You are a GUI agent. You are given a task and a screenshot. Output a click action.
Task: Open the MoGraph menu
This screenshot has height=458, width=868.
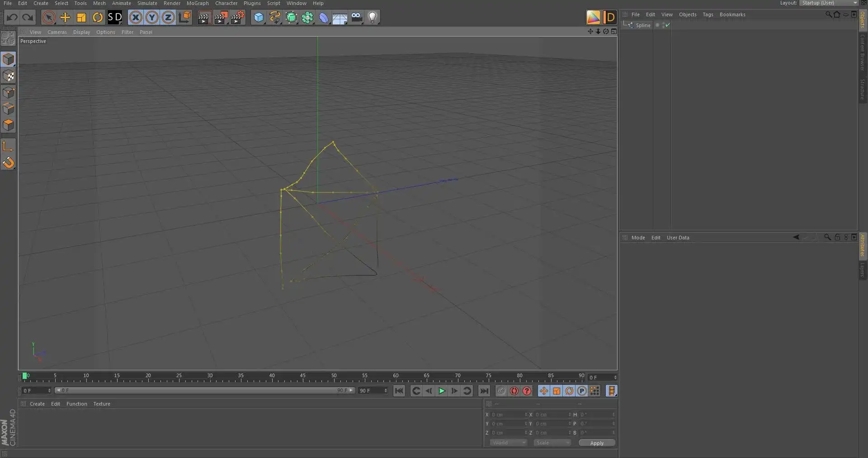click(x=198, y=3)
